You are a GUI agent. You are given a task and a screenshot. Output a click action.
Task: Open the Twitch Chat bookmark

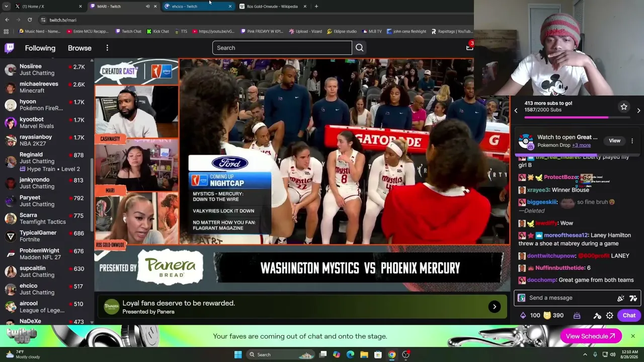[x=128, y=31]
